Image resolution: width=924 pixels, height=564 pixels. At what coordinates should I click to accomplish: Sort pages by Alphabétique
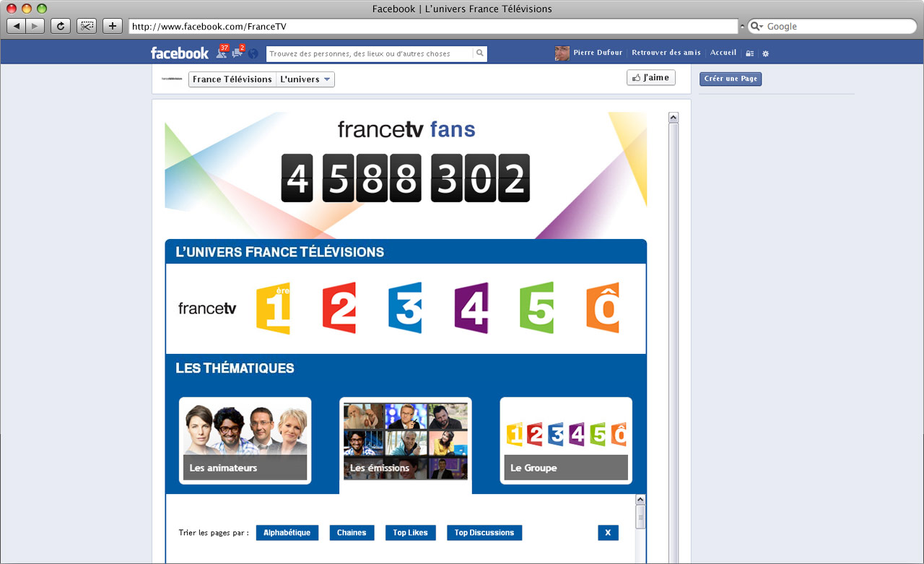click(287, 533)
